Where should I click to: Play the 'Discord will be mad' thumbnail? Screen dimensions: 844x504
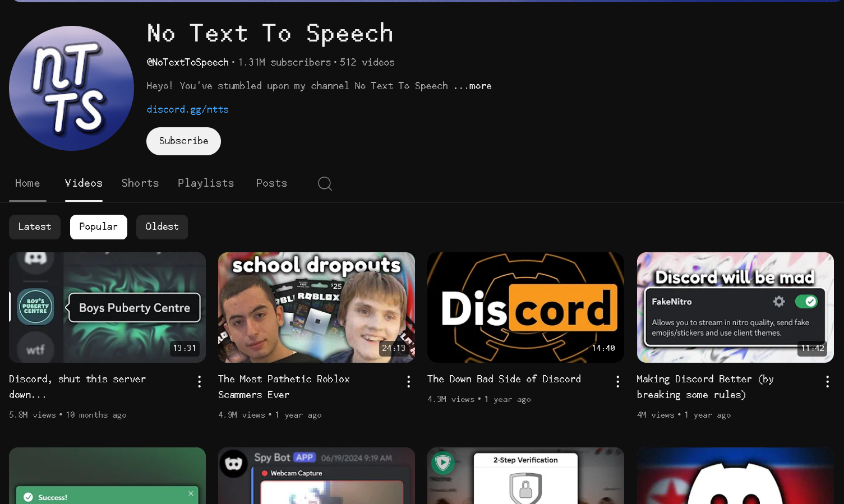coord(735,307)
